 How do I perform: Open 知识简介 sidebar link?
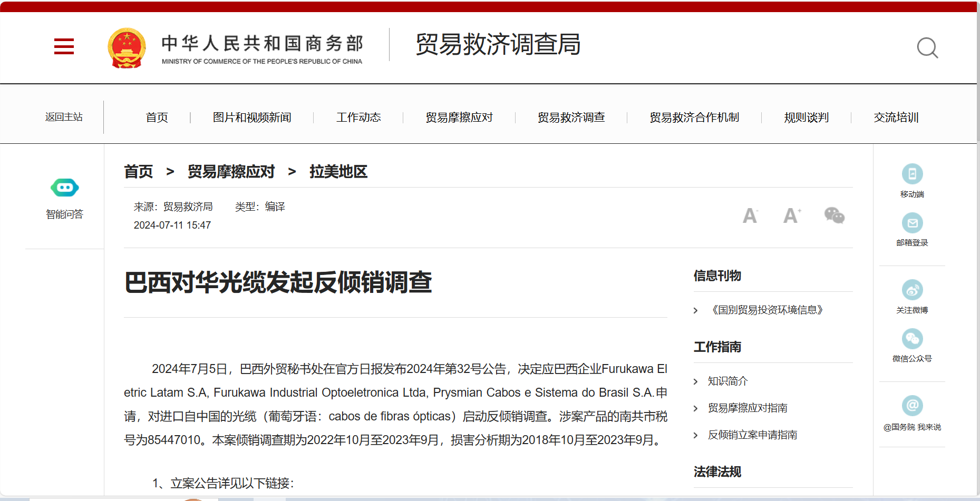click(x=728, y=381)
